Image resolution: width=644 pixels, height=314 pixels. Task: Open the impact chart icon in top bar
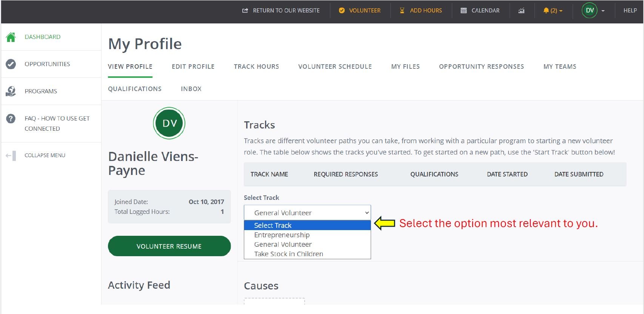coord(521,11)
